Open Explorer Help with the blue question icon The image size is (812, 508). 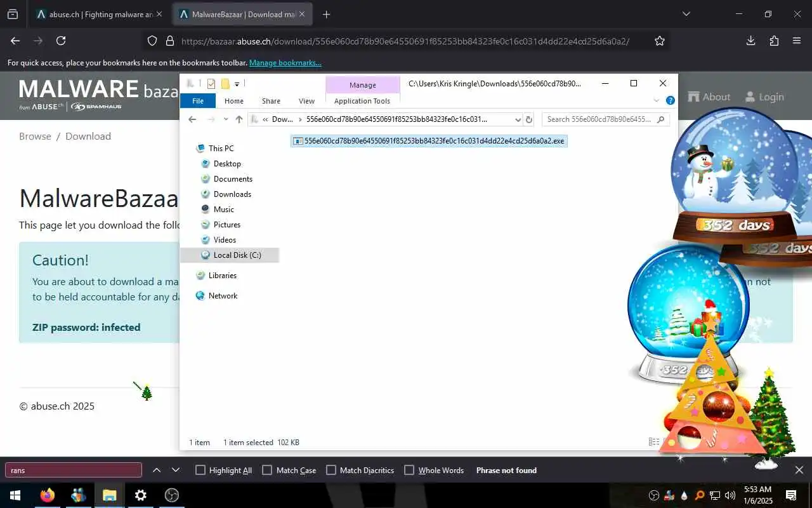click(671, 100)
